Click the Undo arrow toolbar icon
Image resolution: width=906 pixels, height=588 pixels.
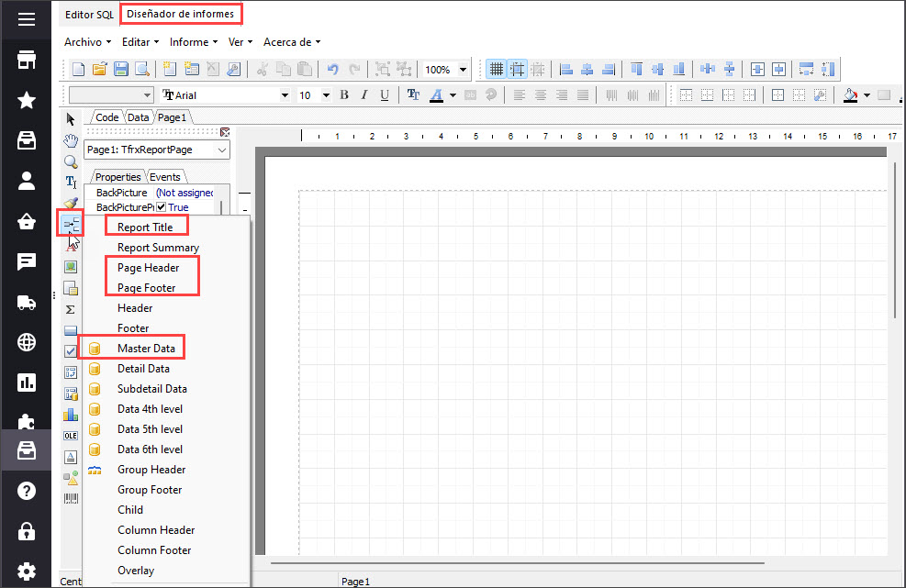[x=332, y=70]
